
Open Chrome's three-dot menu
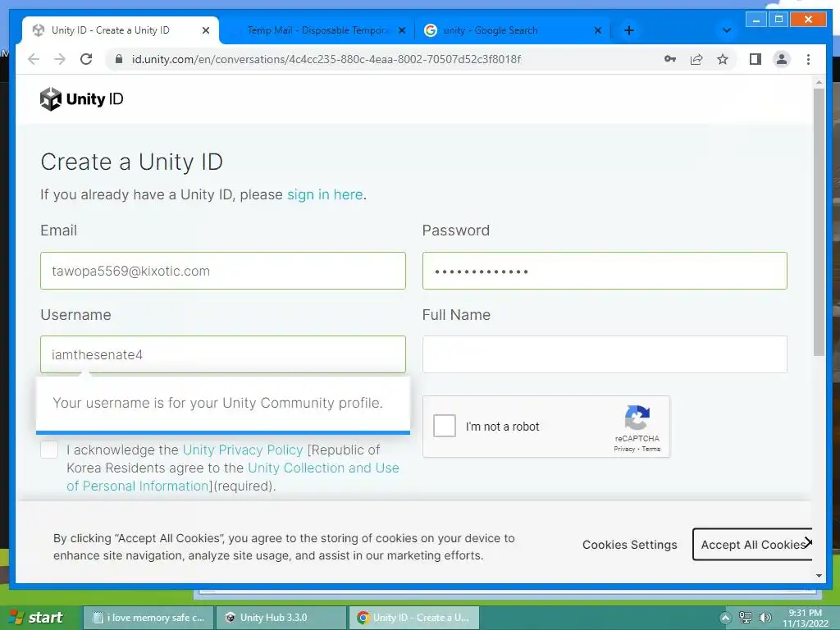[808, 59]
